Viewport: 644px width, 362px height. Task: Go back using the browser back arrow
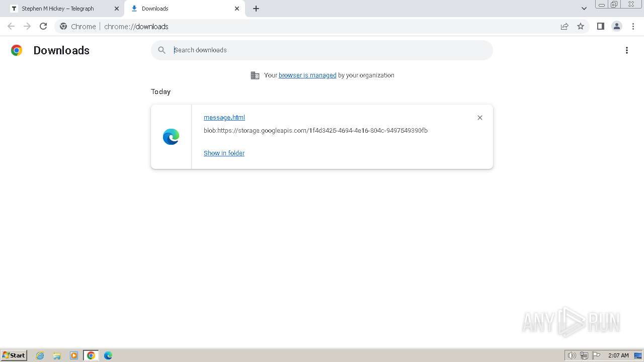(x=11, y=26)
